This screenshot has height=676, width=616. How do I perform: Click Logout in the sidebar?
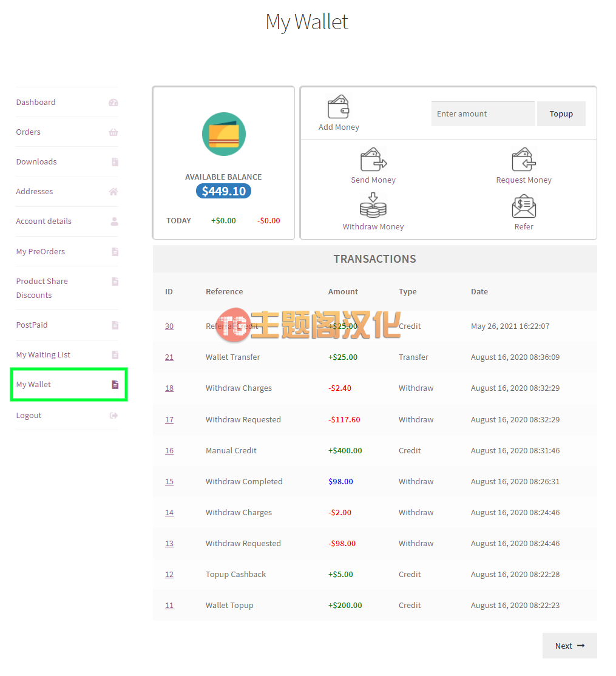point(29,416)
